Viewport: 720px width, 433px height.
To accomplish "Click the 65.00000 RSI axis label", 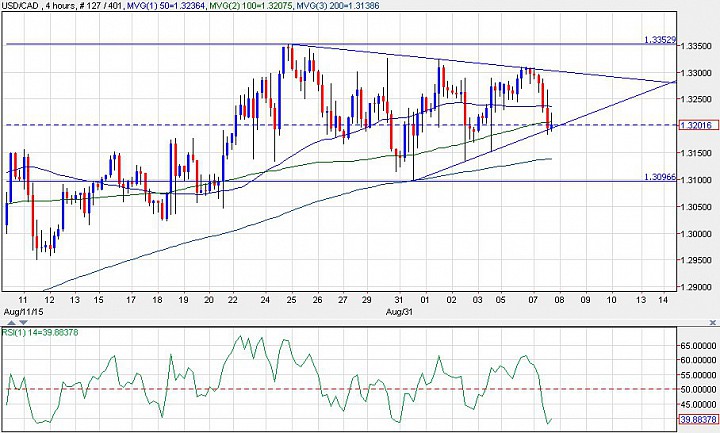I will 698,345.
